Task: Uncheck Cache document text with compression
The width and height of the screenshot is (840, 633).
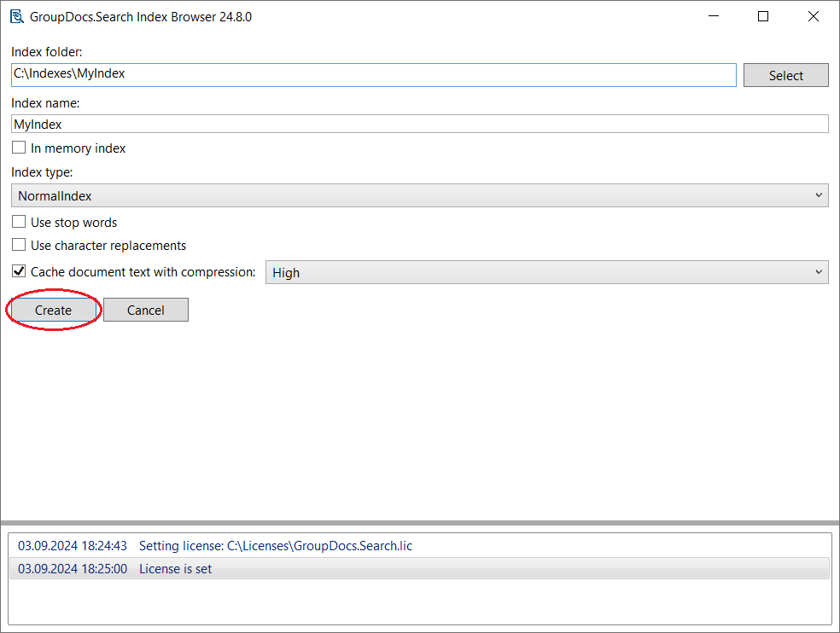Action: click(19, 272)
